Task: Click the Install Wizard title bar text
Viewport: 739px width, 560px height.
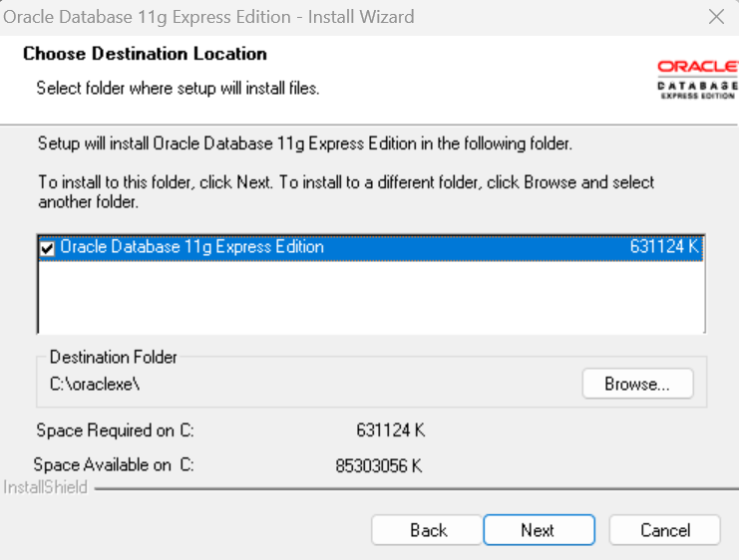Action: click(x=208, y=17)
